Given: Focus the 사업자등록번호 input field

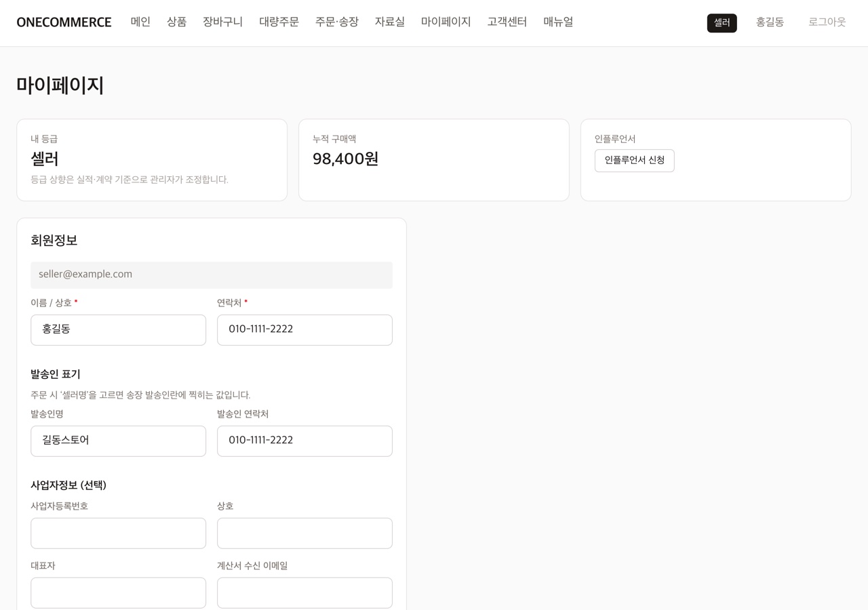Looking at the screenshot, I should click(x=118, y=533).
